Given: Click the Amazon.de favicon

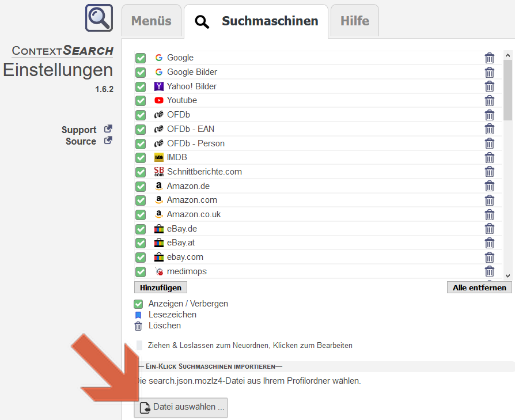Looking at the screenshot, I should click(x=159, y=186).
